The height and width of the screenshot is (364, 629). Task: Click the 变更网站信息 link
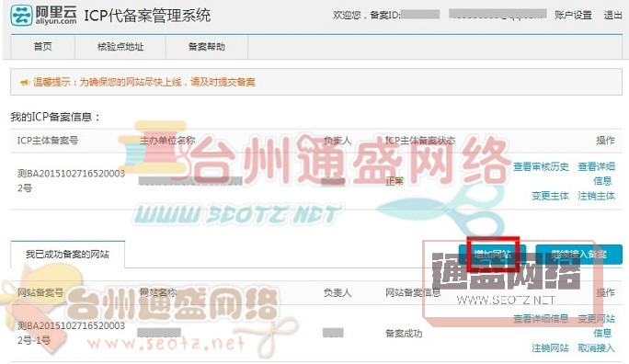click(597, 325)
